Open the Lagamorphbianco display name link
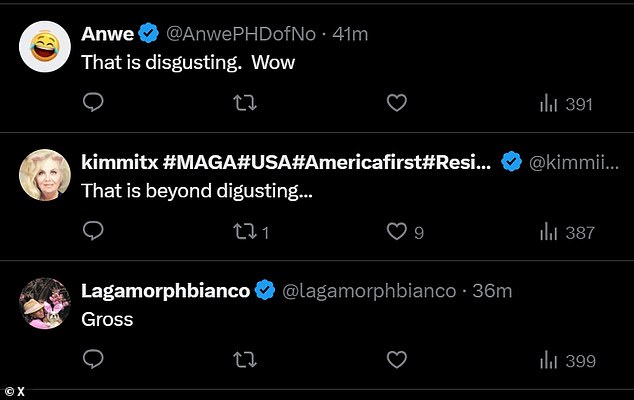 [x=166, y=291]
